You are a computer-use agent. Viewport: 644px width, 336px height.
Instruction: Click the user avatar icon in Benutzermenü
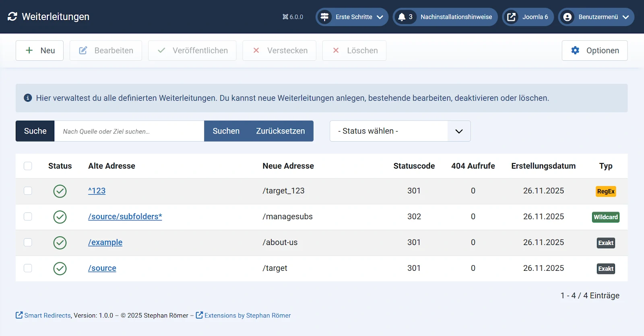pos(568,17)
